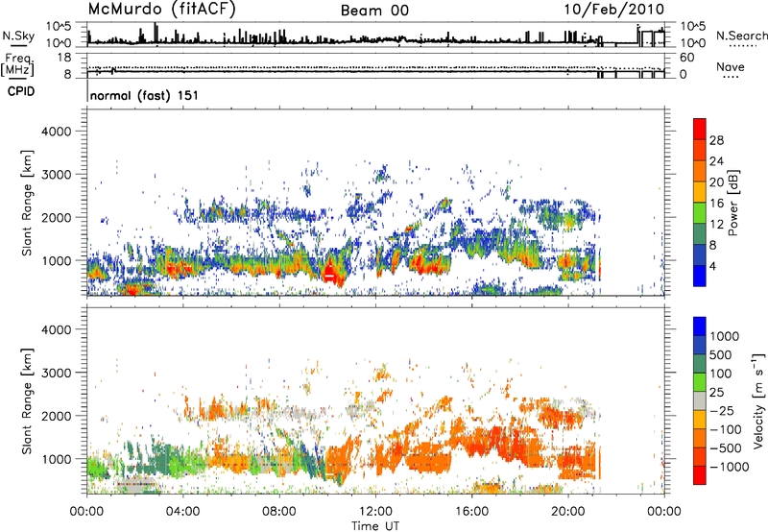This screenshot has height=532, width=768.
Task: Click the '16:00' time axis tick label
Action: [471, 512]
